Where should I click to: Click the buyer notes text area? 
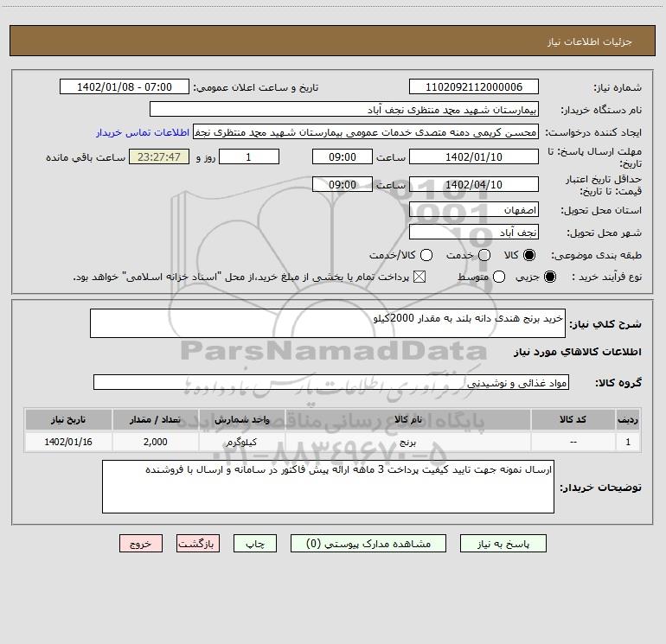pos(328,487)
